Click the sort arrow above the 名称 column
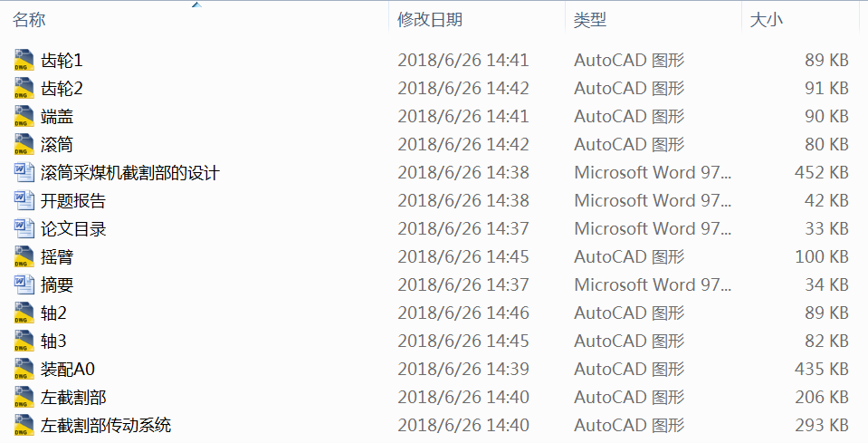 (196, 5)
